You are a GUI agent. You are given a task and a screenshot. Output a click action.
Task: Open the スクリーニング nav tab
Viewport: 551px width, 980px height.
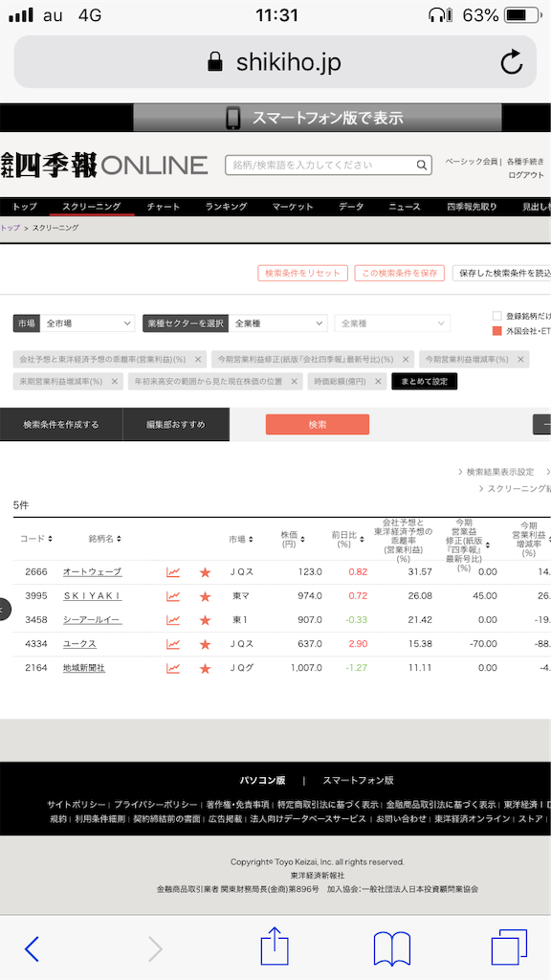(91, 207)
